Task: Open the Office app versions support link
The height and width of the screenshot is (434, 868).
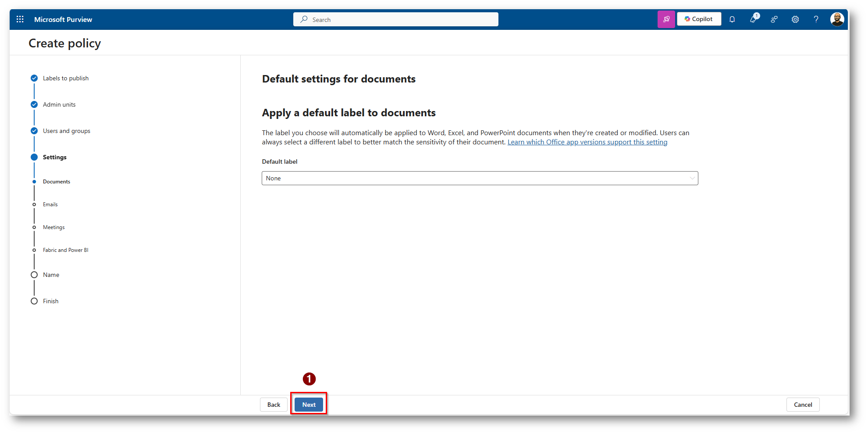Action: tap(587, 142)
